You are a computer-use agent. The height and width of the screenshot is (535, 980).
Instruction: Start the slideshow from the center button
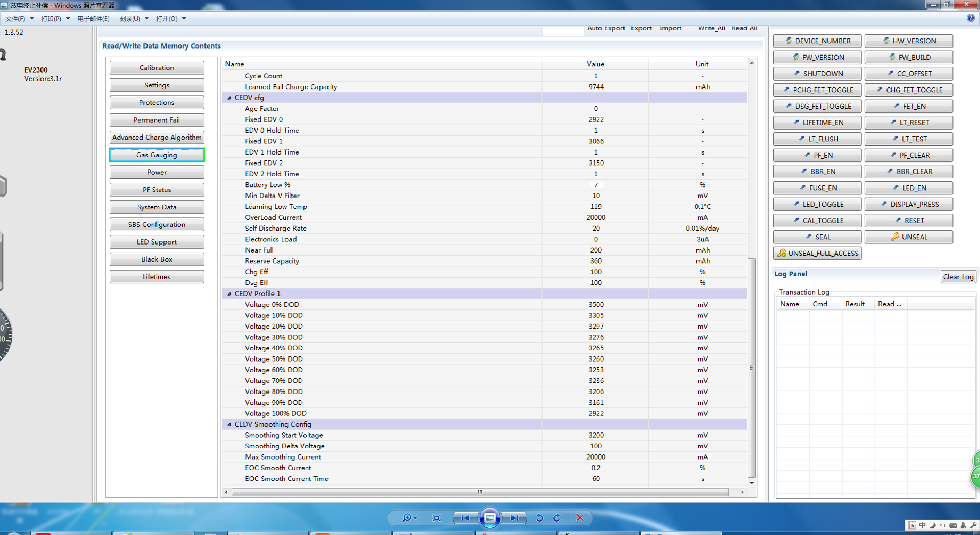pyautogui.click(x=489, y=518)
